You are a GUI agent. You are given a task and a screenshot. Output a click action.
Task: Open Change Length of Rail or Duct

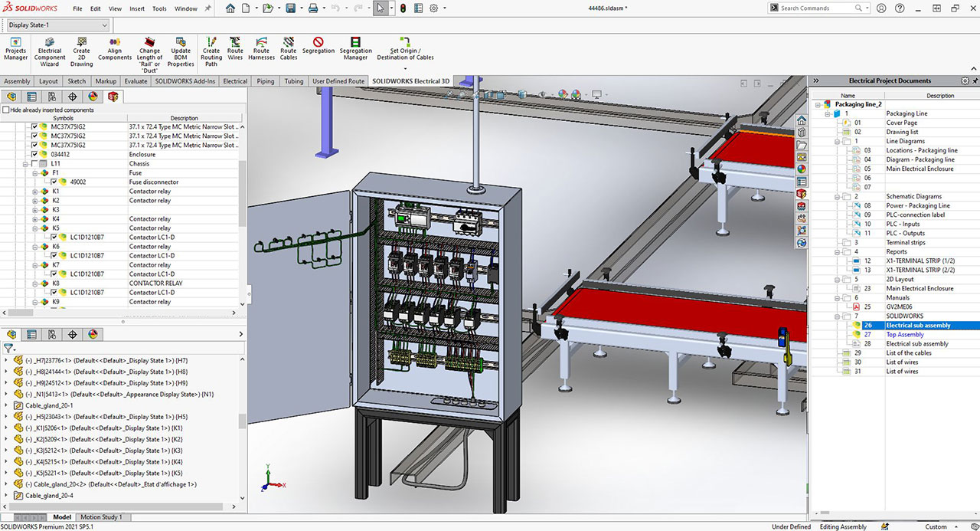click(x=150, y=55)
